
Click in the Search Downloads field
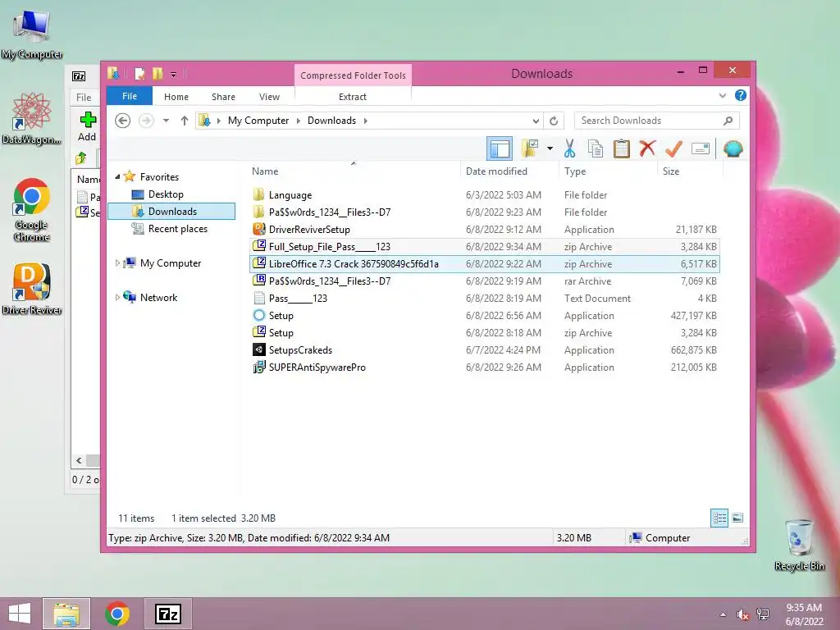click(x=656, y=121)
